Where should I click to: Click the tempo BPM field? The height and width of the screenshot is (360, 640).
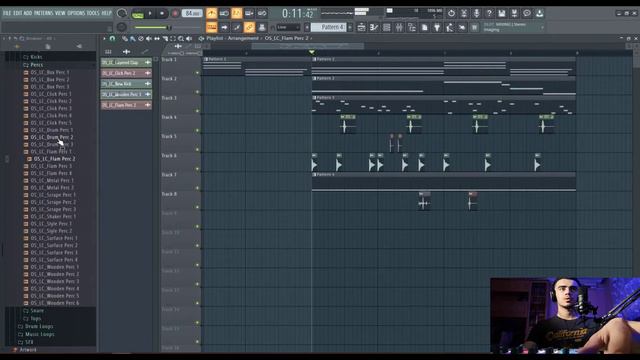192,13
